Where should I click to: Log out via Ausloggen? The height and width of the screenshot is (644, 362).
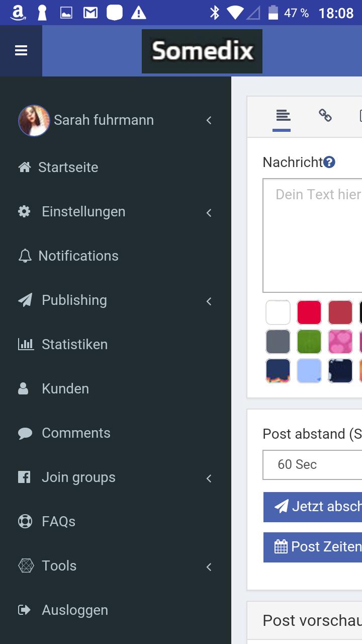tap(74, 610)
